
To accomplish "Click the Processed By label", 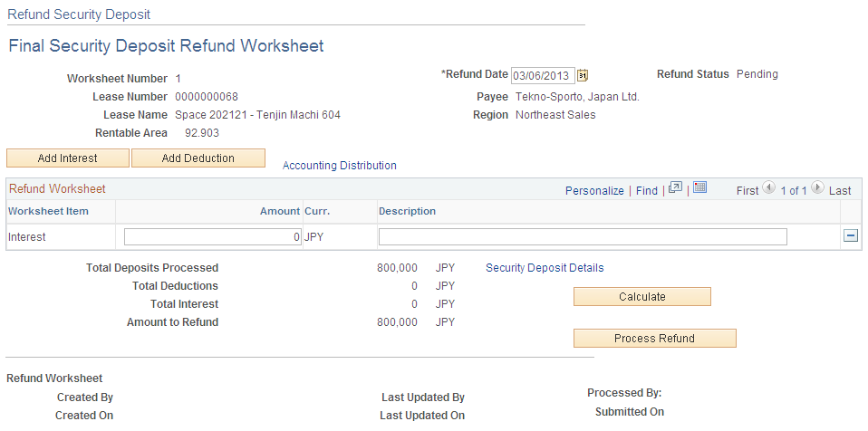I will 624,393.
